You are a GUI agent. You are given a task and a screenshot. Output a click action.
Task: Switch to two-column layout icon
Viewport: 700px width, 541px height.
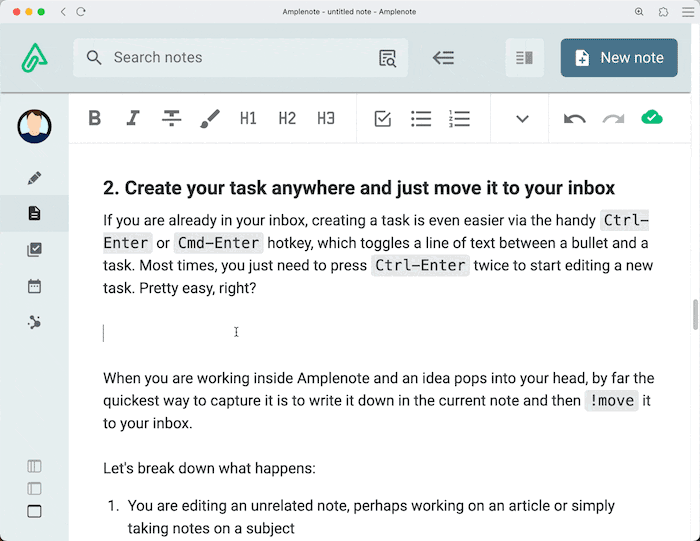coord(34,489)
